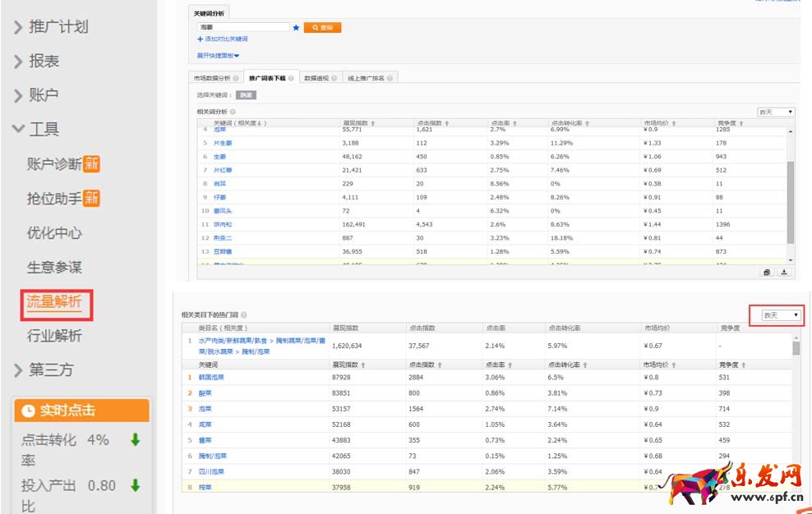This screenshot has height=514, width=812.
Task: Sort upper table by 竞争度 arrow icon
Action: pyautogui.click(x=741, y=123)
